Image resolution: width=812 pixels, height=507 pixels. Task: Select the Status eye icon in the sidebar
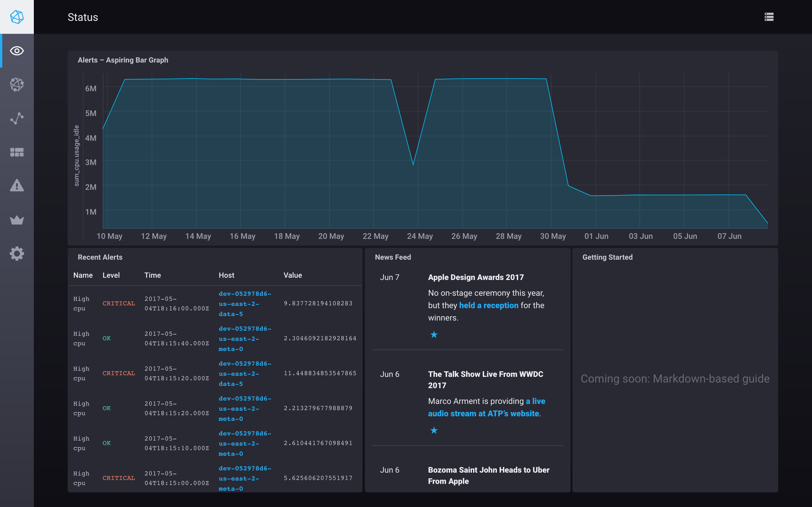[16, 51]
